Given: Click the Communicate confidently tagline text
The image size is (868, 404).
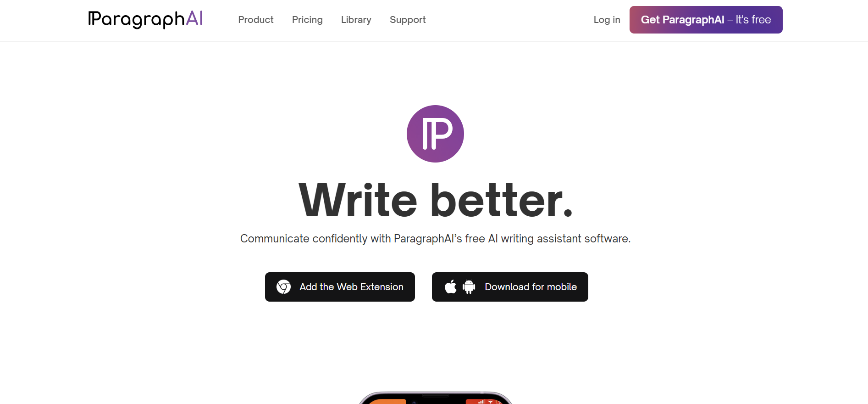Looking at the screenshot, I should [435, 239].
